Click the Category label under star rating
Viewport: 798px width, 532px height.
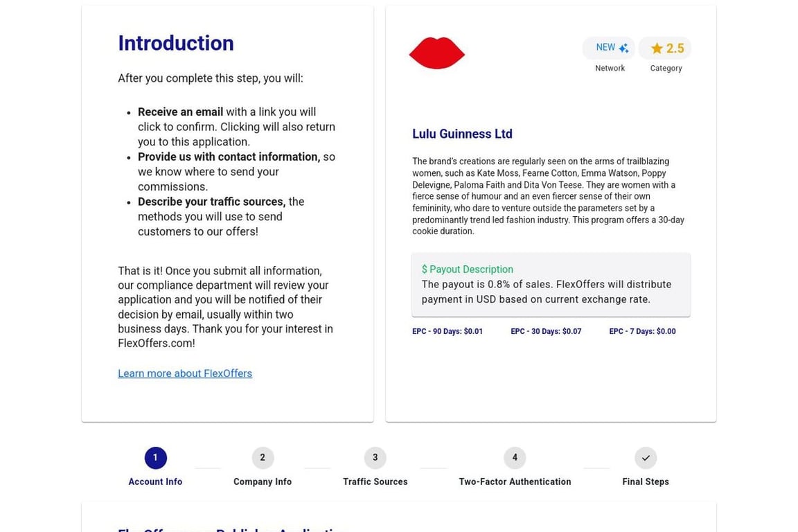(x=666, y=68)
